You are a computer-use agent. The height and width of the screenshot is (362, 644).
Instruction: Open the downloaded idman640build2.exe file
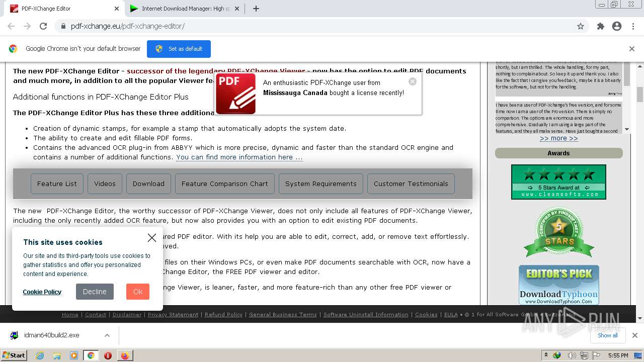(52, 335)
